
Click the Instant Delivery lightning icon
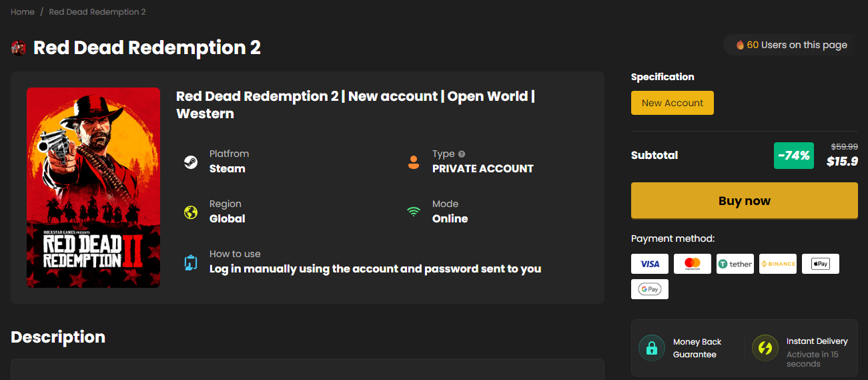click(765, 348)
